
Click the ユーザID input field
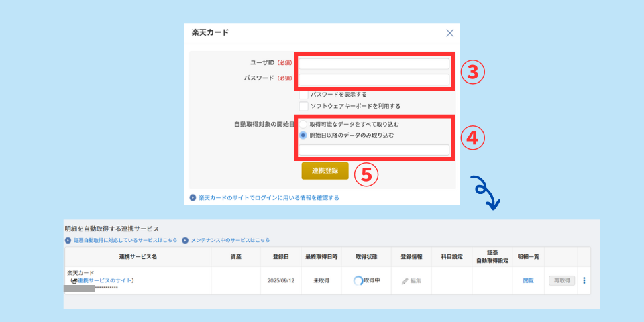374,64
